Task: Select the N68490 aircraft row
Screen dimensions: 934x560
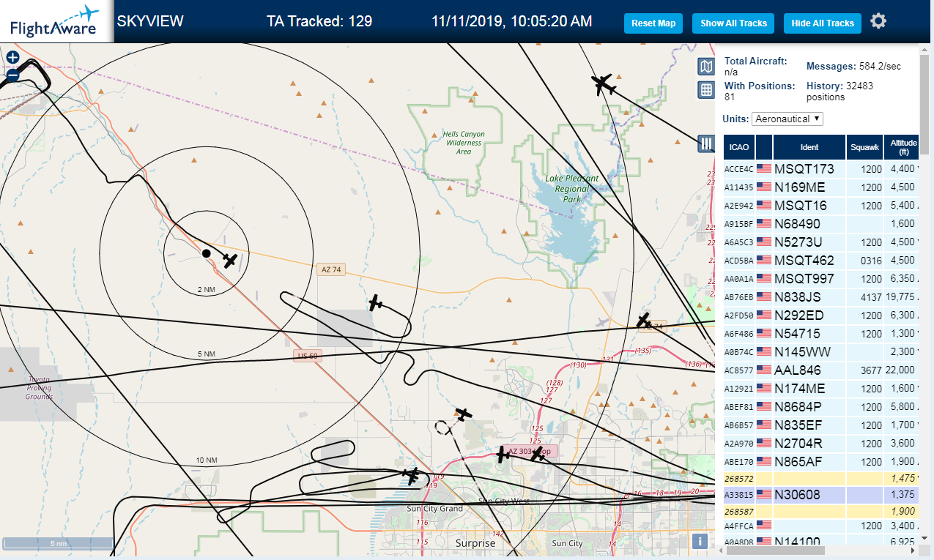Action: (821, 224)
